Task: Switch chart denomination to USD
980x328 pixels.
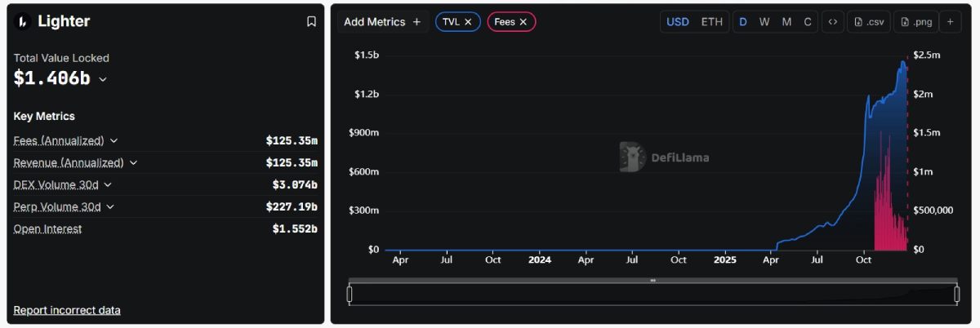Action: coord(678,22)
